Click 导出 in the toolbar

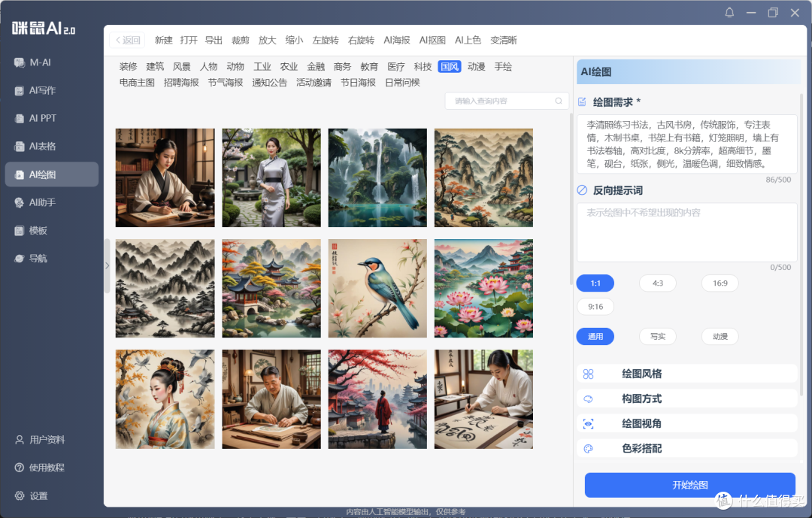[214, 41]
